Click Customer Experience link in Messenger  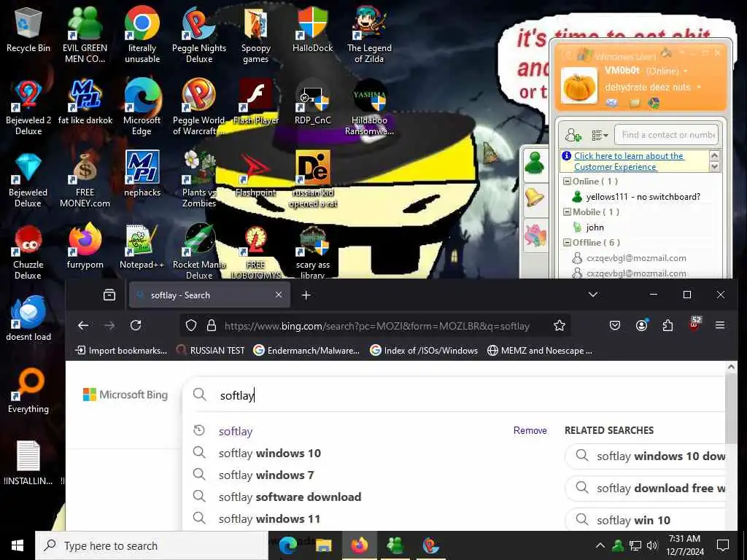(629, 161)
